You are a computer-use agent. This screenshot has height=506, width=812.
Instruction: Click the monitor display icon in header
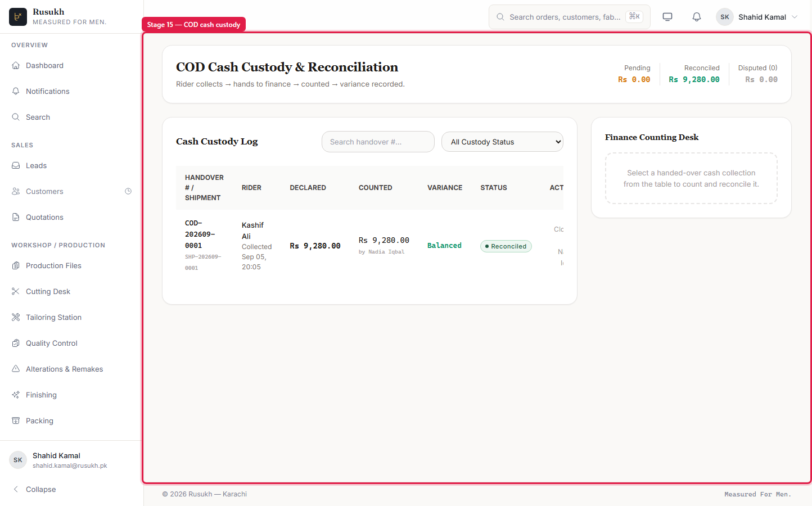click(667, 17)
